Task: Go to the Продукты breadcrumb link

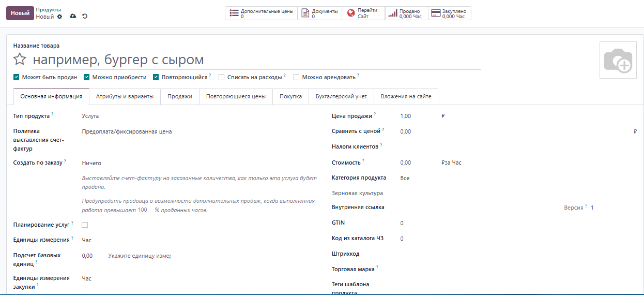Action: (48, 10)
